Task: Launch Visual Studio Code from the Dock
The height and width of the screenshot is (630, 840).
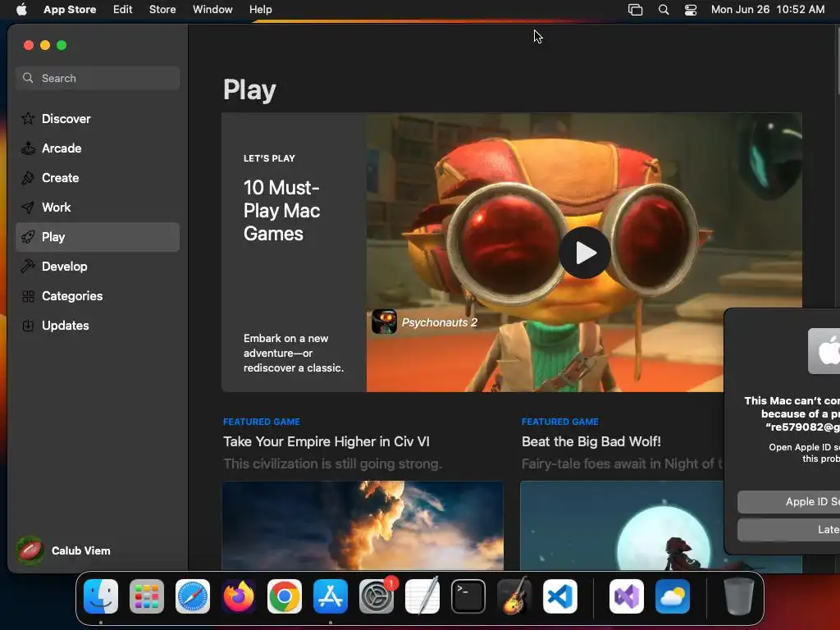Action: tap(560, 596)
